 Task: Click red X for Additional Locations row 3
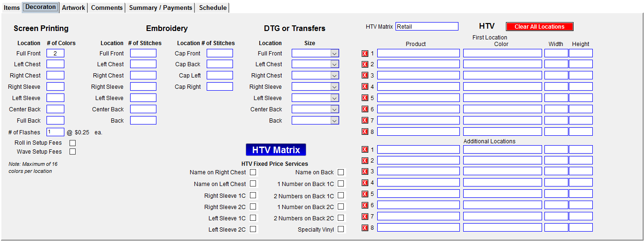pyautogui.click(x=365, y=172)
